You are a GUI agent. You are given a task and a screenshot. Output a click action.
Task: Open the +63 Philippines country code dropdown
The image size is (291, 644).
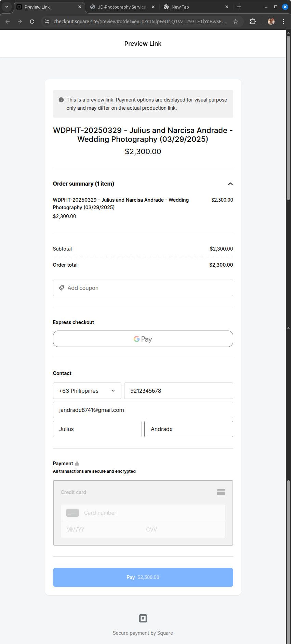[x=87, y=391]
